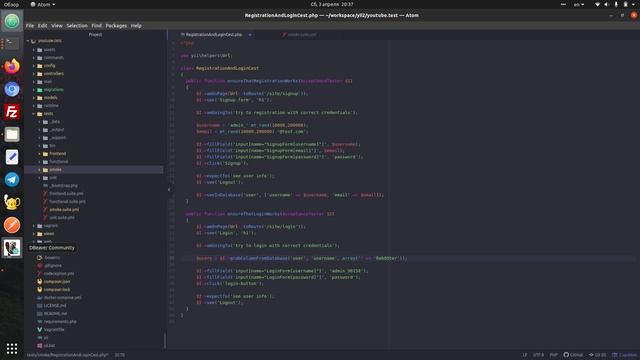This screenshot has height=360, width=640.
Task: Click the .gitignore file icon
Action: point(40,266)
